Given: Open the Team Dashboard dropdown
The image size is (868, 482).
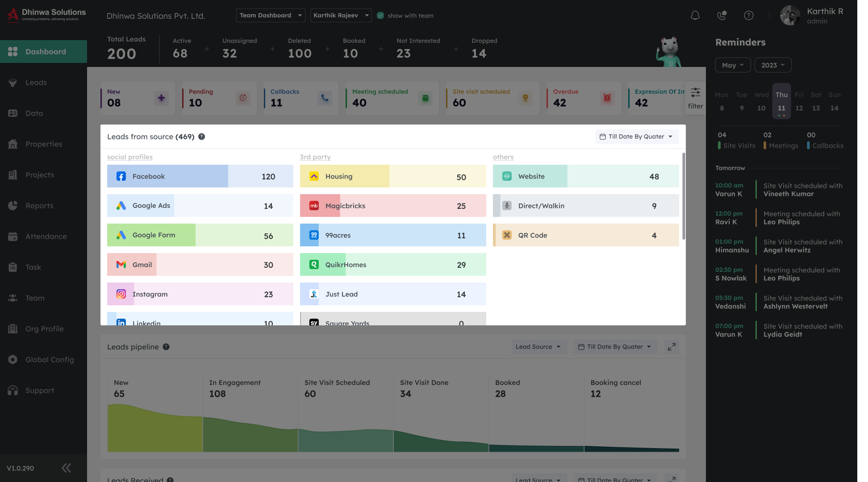Looking at the screenshot, I should 271,16.
